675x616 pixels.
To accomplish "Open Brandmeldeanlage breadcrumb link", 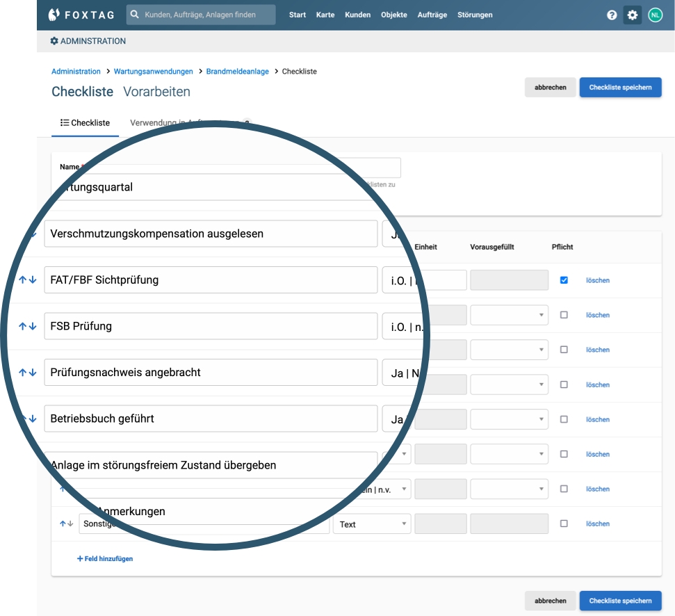I will [237, 72].
